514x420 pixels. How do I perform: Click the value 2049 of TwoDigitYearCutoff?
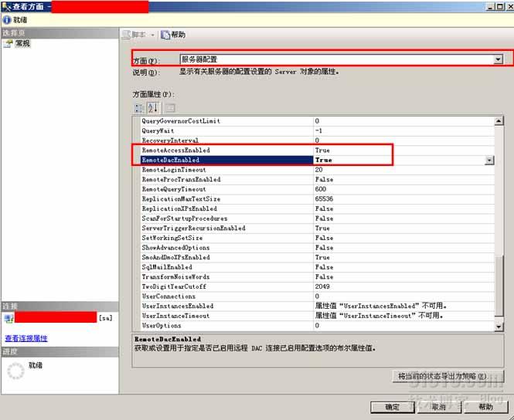coord(322,286)
